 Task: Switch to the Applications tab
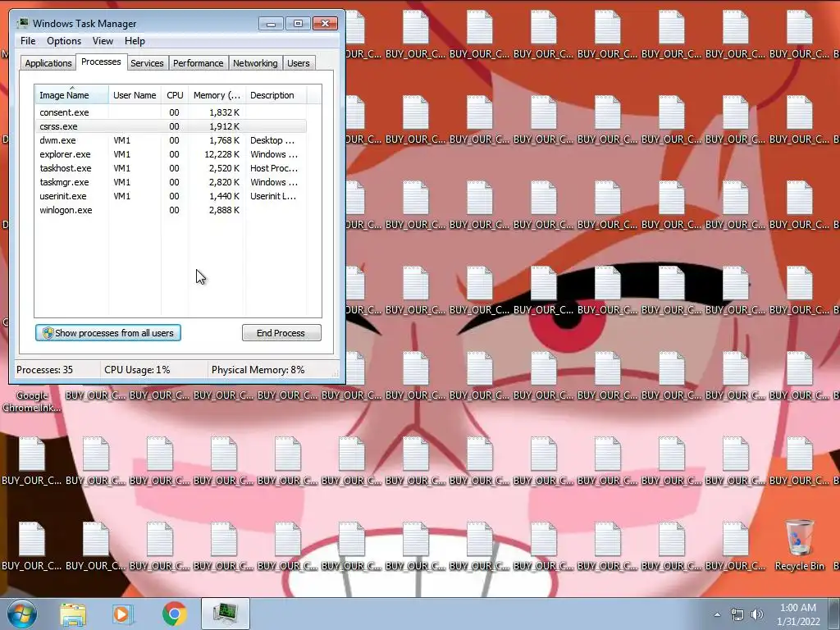[x=48, y=63]
